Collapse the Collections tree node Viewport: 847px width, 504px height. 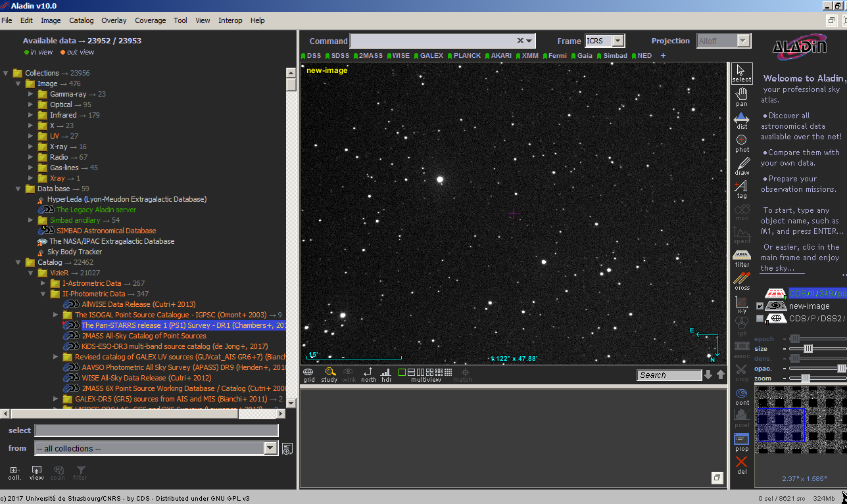point(6,73)
